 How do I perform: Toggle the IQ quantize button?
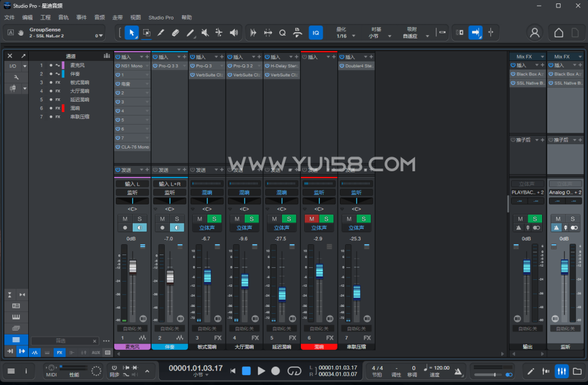click(x=316, y=33)
